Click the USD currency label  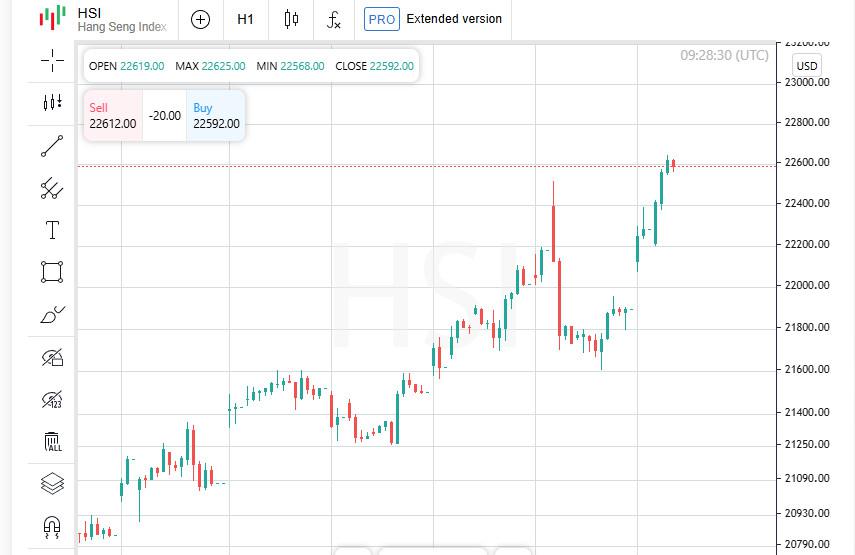pyautogui.click(x=806, y=66)
